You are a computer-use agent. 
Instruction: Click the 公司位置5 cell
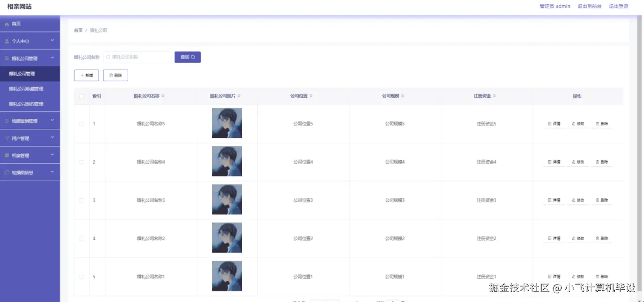pos(303,124)
